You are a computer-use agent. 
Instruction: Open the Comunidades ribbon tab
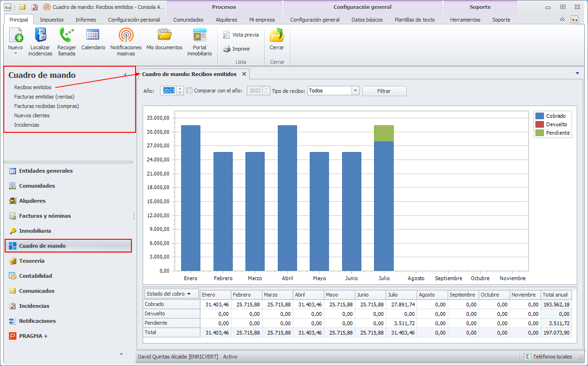(x=188, y=20)
